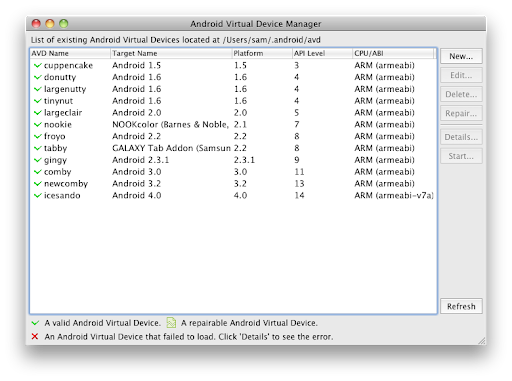This screenshot has height=381, width=512.
Task: Click API level 9 cell
Action: (297, 160)
